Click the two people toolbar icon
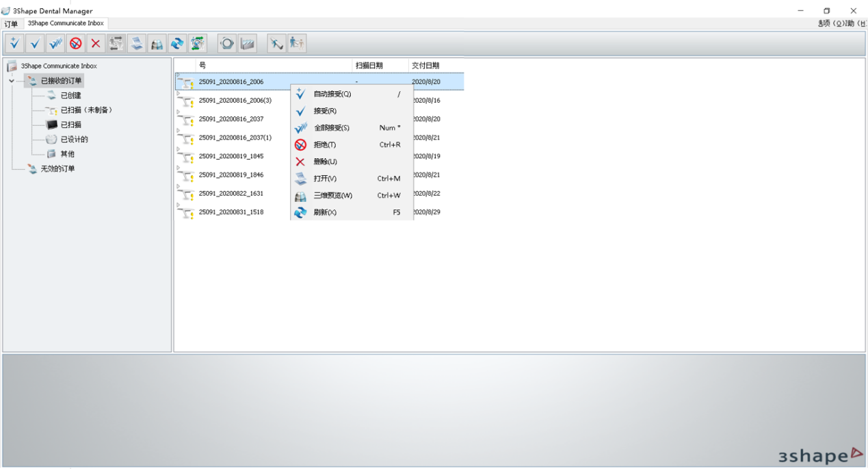Viewport: 868px width, 469px height. tap(297, 44)
